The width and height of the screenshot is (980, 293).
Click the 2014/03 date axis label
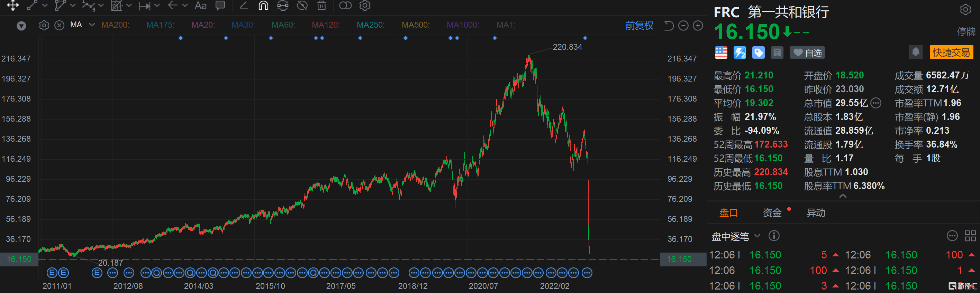(199, 286)
